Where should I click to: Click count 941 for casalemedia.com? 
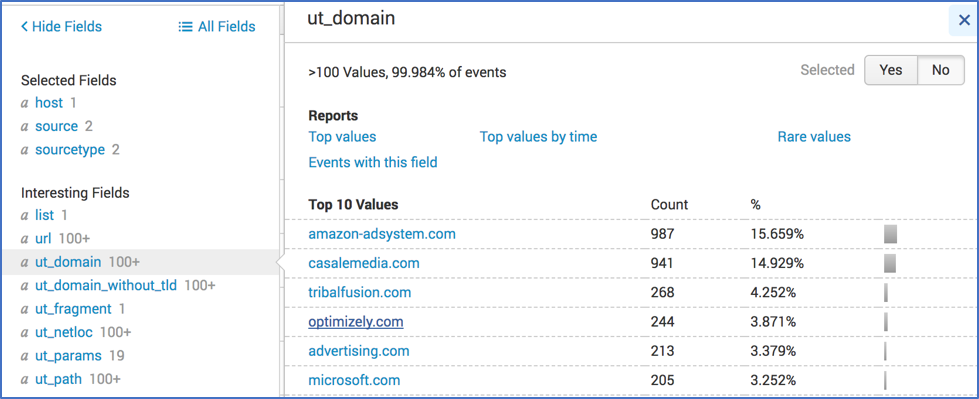point(662,264)
